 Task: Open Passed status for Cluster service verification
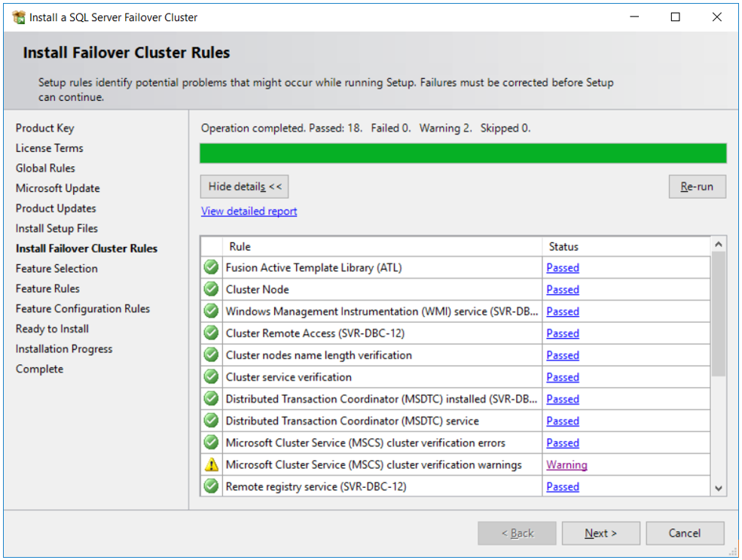(563, 377)
